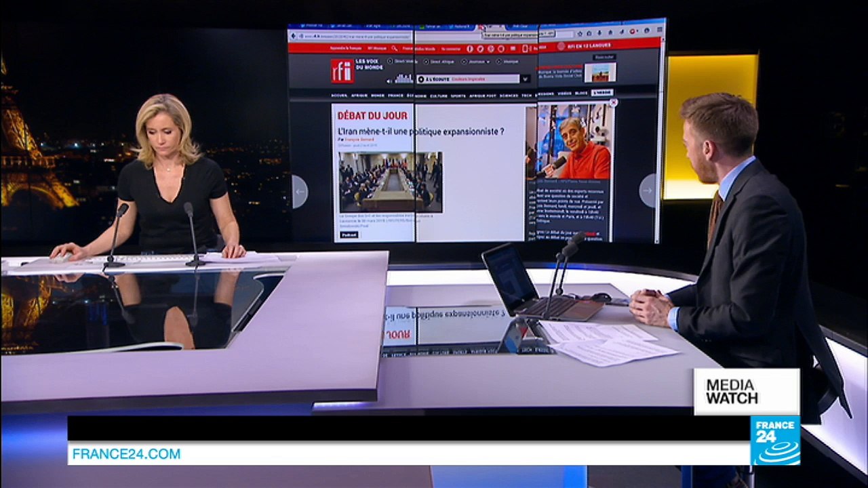Open the browser hamburger menu
The height and width of the screenshot is (488, 868).
click(660, 30)
